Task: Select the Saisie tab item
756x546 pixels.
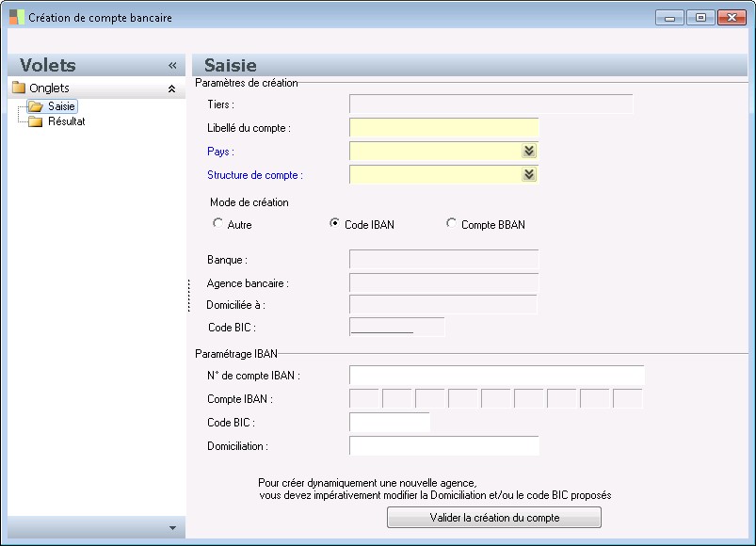Action: click(x=61, y=107)
